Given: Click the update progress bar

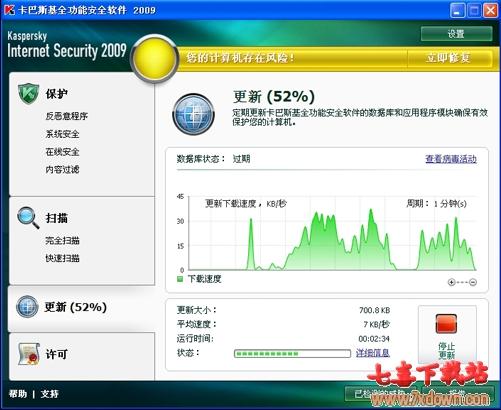Looking at the screenshot, I should (x=292, y=353).
